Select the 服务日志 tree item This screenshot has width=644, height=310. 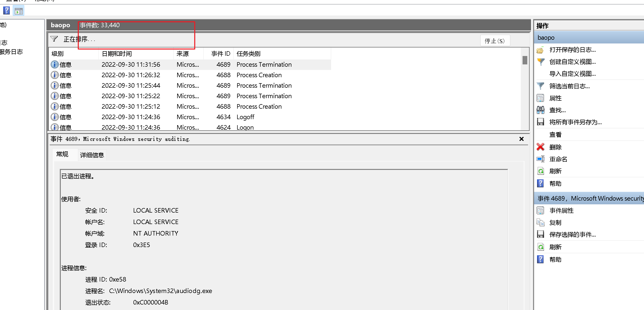[11, 52]
